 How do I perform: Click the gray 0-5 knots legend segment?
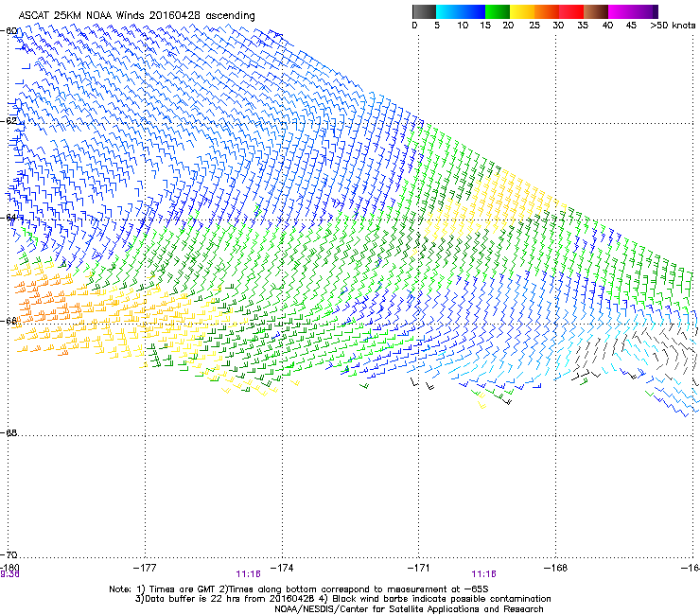click(x=424, y=11)
